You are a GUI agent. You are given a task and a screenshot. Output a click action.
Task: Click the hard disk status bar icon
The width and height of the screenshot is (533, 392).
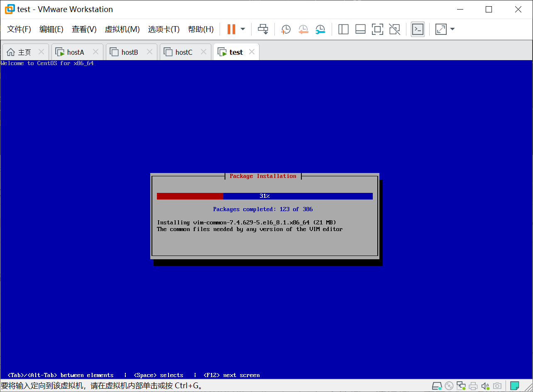437,386
